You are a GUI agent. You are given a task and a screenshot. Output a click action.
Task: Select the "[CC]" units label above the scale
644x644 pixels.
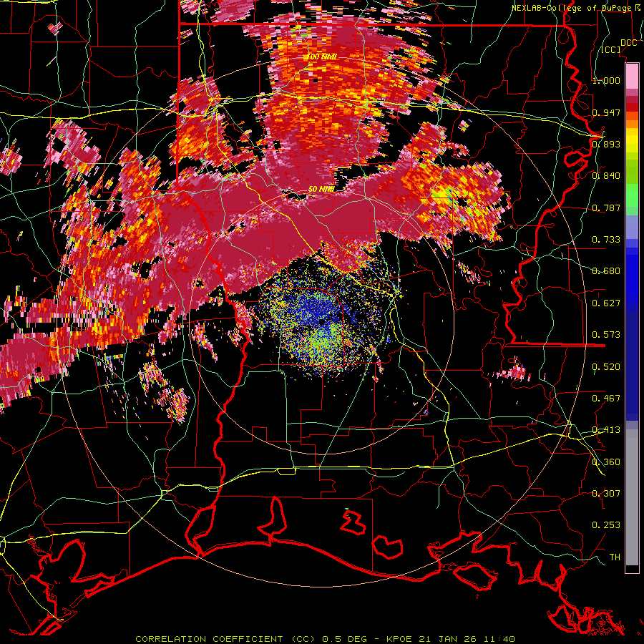(x=611, y=49)
